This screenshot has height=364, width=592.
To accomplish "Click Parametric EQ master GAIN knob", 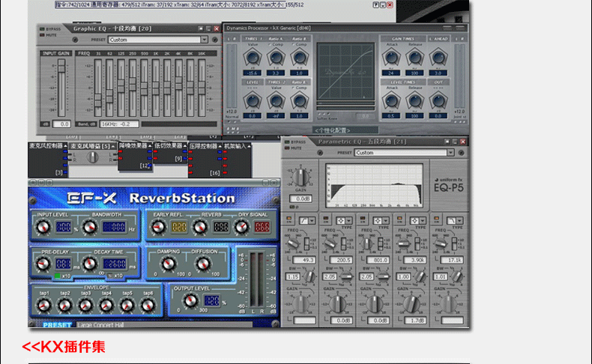I will pyautogui.click(x=301, y=177).
